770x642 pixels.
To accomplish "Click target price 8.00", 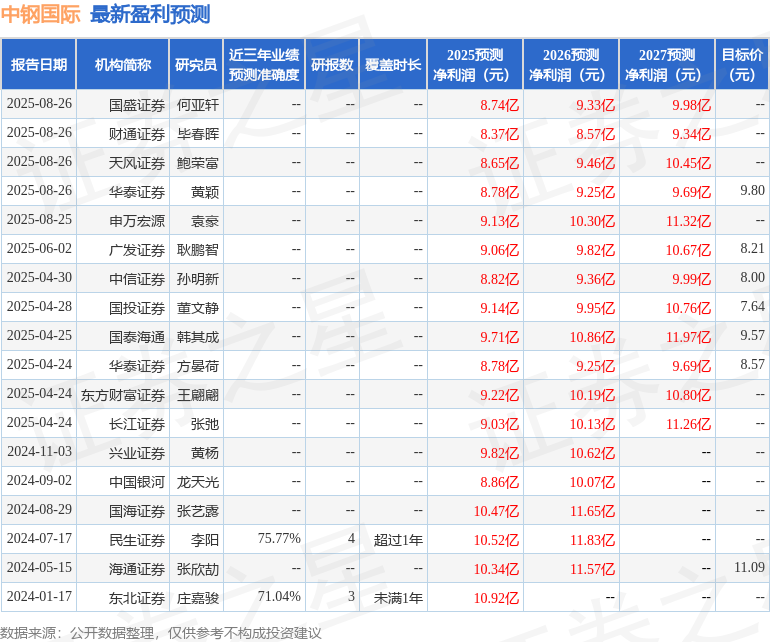I will point(752,277).
